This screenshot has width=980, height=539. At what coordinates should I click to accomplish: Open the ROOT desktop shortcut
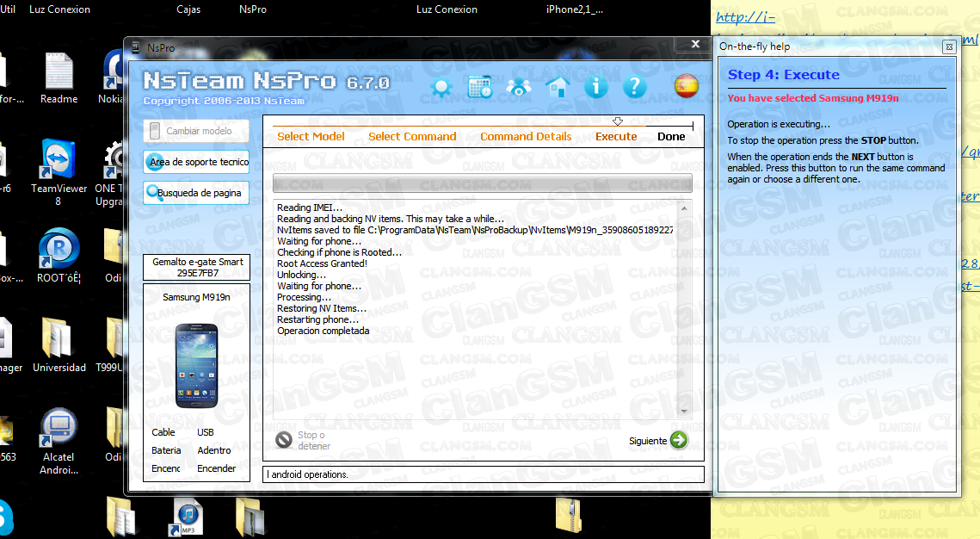coord(59,256)
